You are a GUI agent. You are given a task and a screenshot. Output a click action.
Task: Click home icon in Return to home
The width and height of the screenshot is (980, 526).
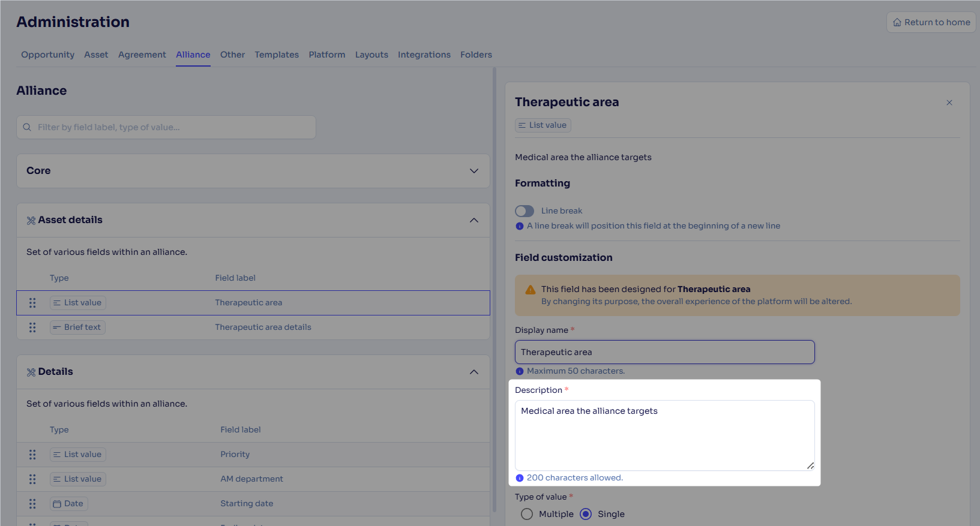897,22
